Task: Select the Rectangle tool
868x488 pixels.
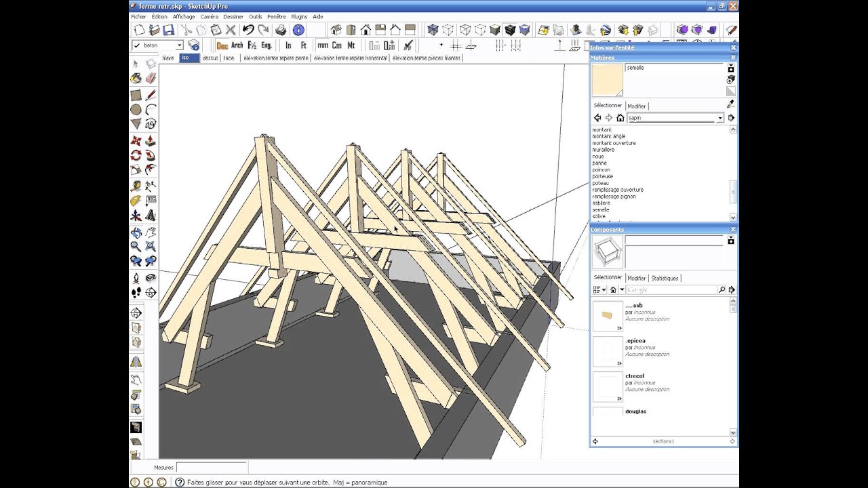Action: tap(136, 96)
